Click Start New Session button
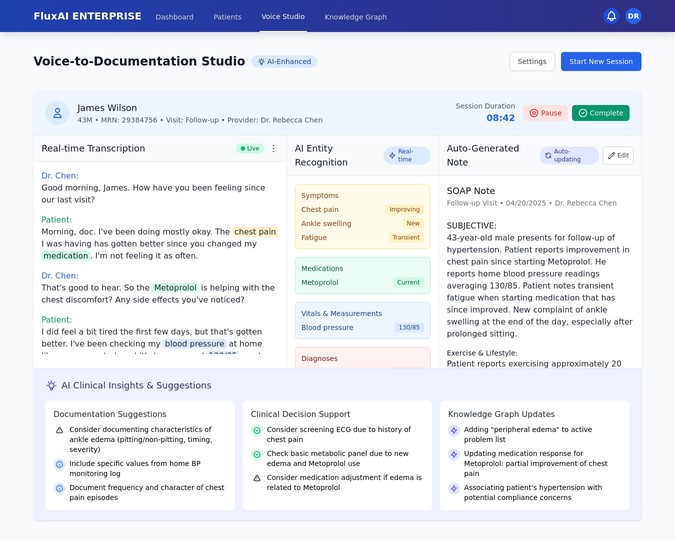The height and width of the screenshot is (540, 675). 601,62
